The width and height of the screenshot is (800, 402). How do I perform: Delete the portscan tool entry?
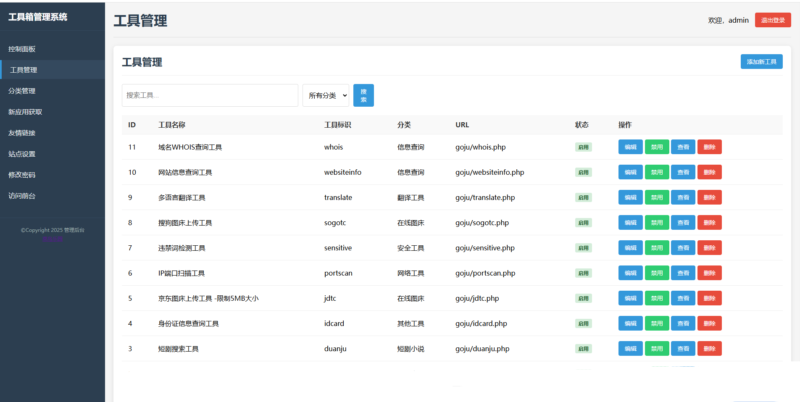coord(710,273)
